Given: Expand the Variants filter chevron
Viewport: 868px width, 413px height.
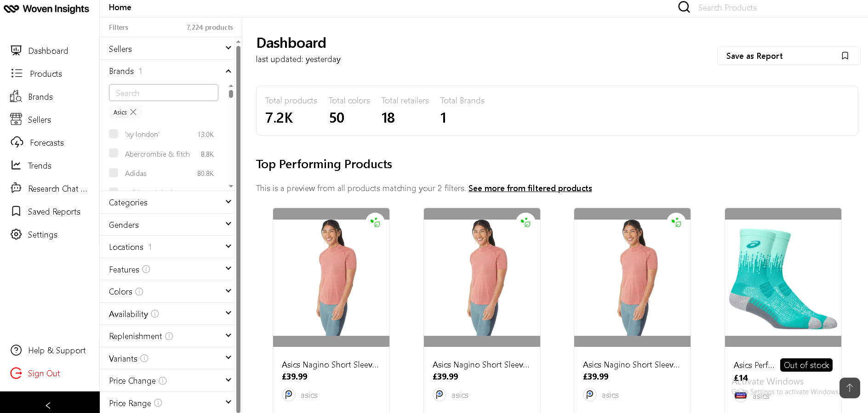Looking at the screenshot, I should tap(228, 357).
